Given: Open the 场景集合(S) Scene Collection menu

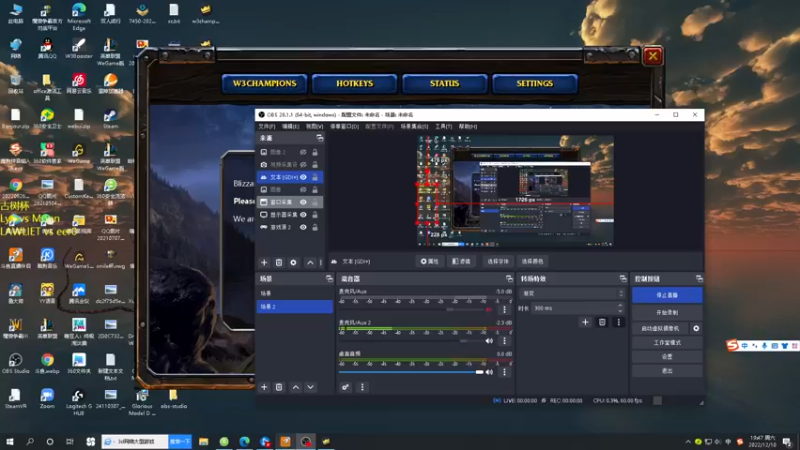Looking at the screenshot, I should tap(414, 127).
